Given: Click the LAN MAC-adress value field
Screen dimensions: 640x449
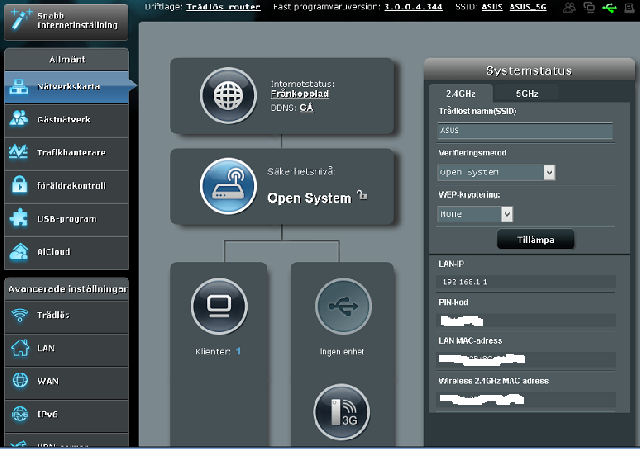Looking at the screenshot, I should coord(526,359).
